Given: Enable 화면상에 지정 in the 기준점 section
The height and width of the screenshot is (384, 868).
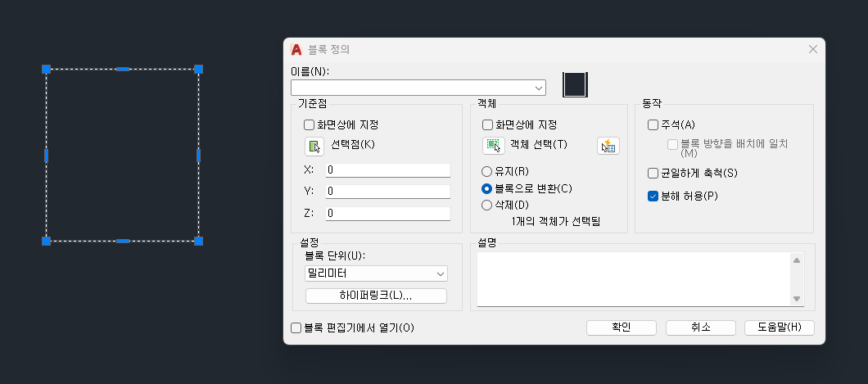Looking at the screenshot, I should [310, 125].
